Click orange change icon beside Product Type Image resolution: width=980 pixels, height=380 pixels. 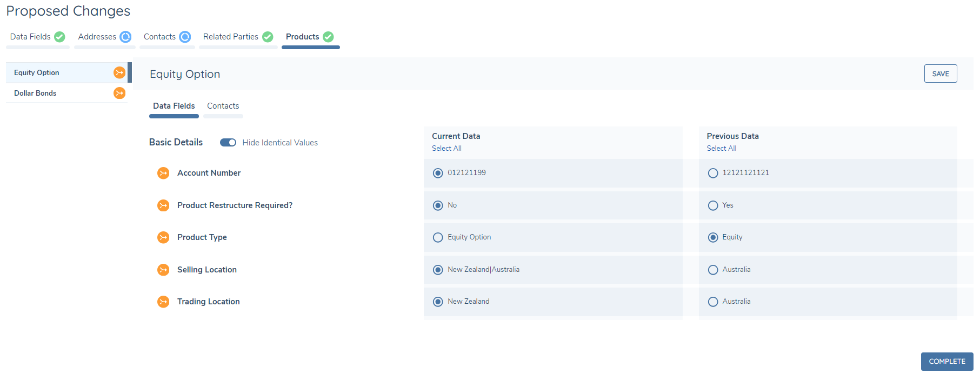163,237
